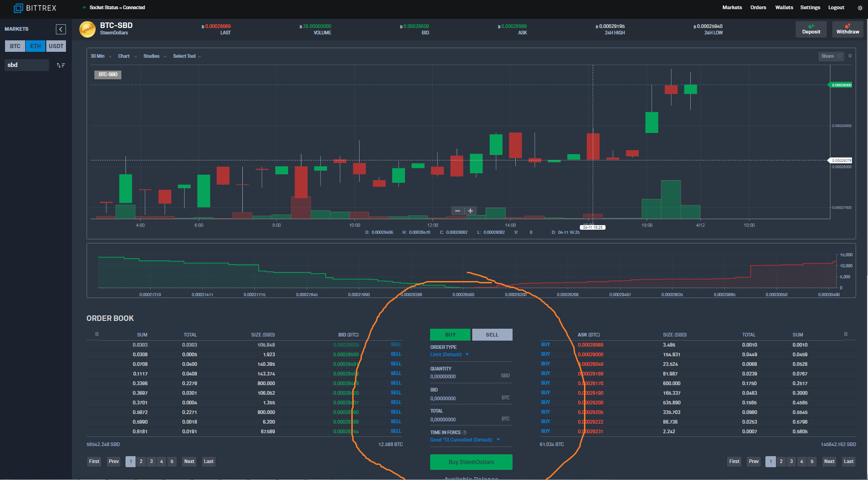Click the sbd market search field
The height and width of the screenshot is (480, 868).
point(27,65)
